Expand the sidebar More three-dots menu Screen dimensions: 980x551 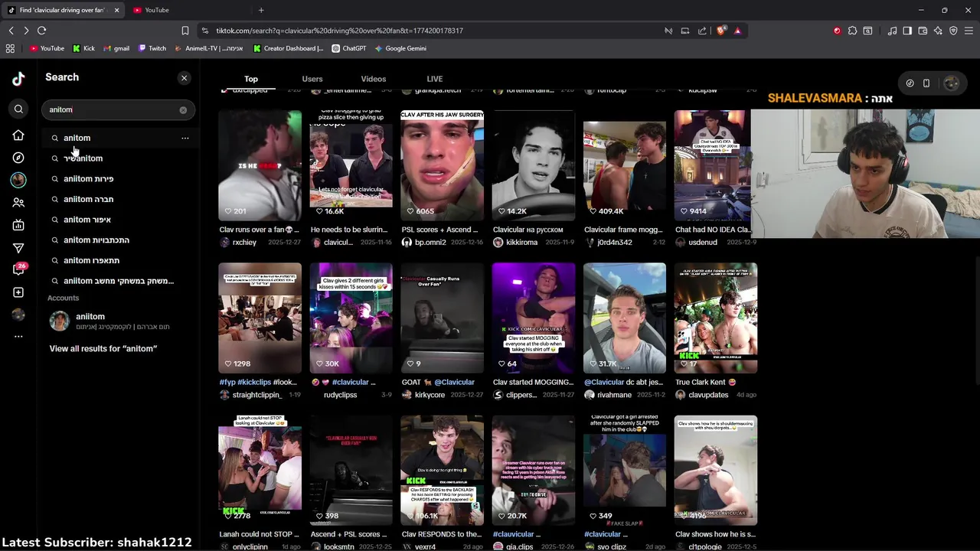click(18, 337)
